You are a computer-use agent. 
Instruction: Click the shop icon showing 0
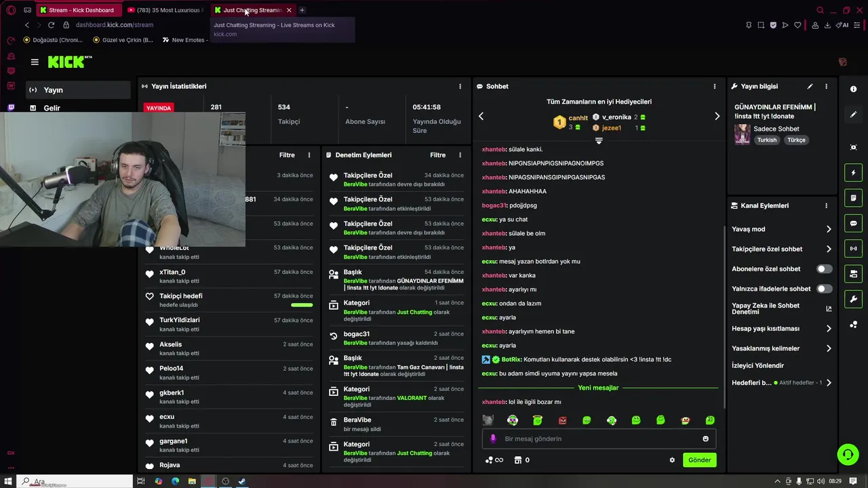521,460
